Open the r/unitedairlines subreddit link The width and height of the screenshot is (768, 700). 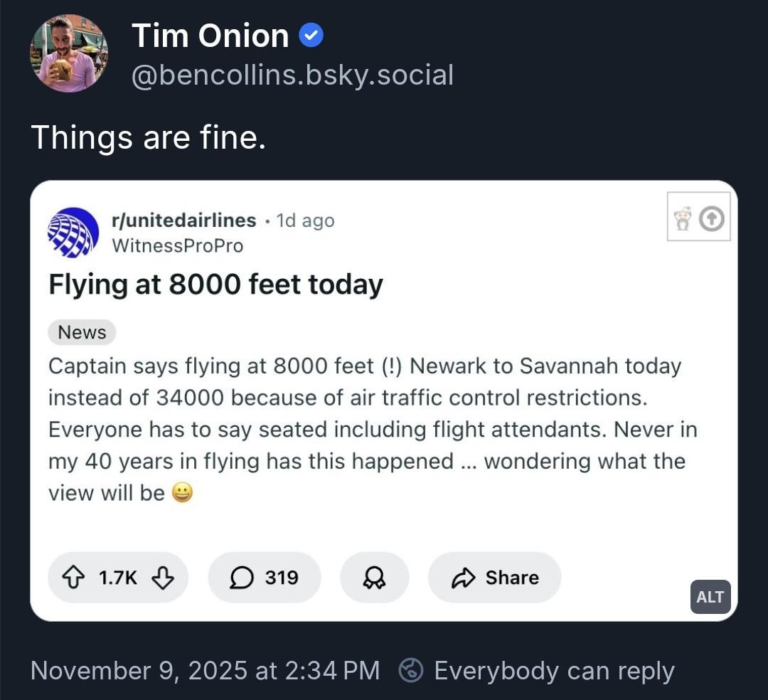[x=184, y=221]
